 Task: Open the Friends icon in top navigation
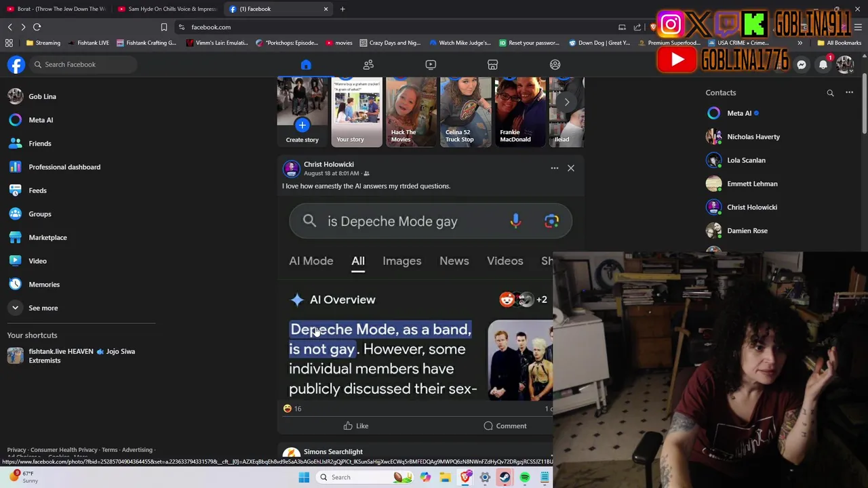click(368, 64)
